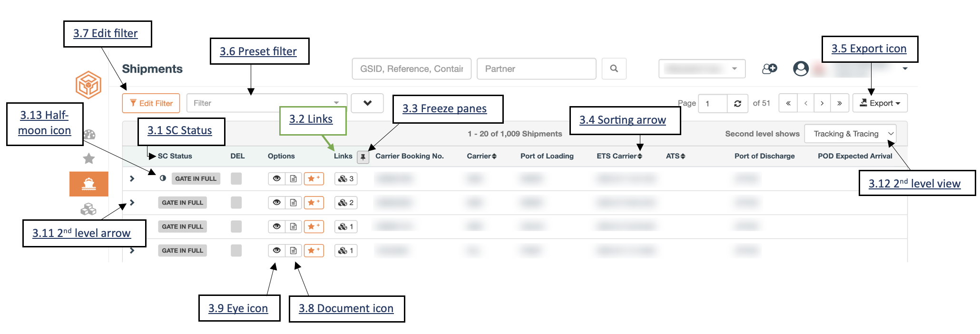Open user menu caret at top right
The height and width of the screenshot is (334, 980).
point(905,69)
